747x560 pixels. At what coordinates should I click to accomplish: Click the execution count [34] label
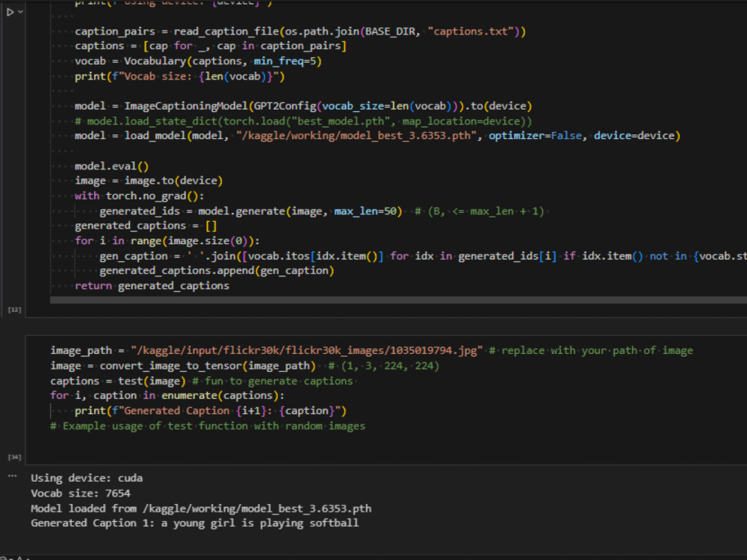tap(14, 457)
